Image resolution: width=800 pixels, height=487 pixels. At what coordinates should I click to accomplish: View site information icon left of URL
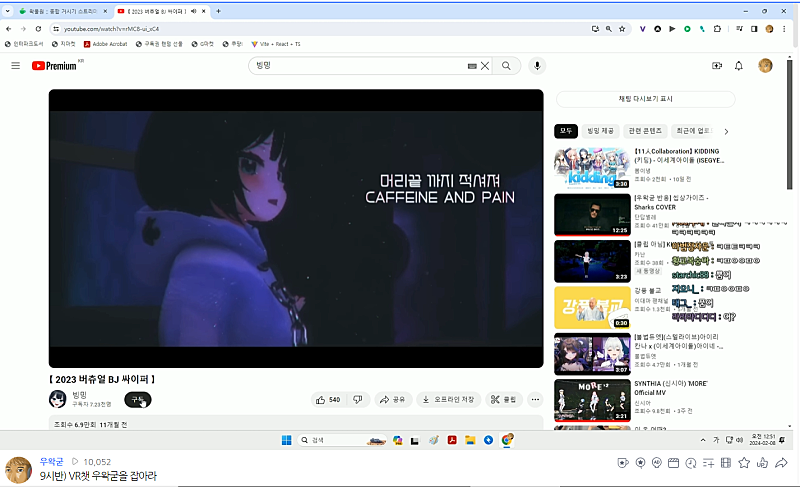[x=56, y=29]
